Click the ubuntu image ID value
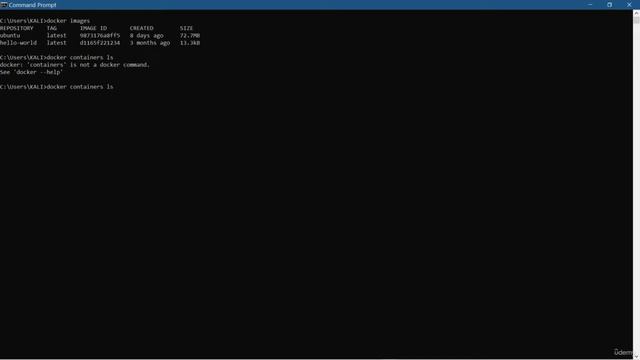The width and height of the screenshot is (640, 360). pos(100,36)
